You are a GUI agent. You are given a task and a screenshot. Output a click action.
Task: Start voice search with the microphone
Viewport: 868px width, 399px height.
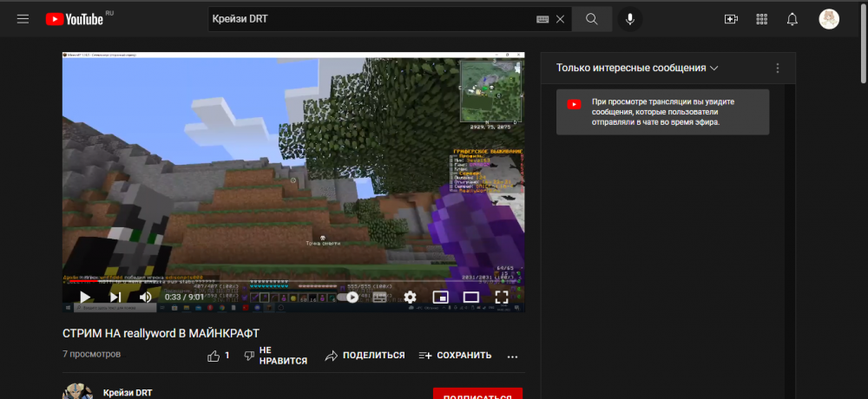[x=630, y=19]
